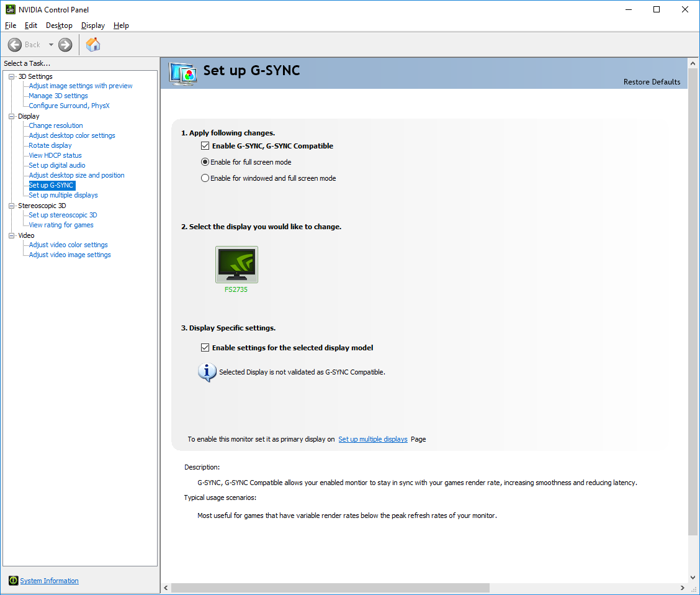The width and height of the screenshot is (700, 595).
Task: Open Set up stereoscopic 3D
Action: (63, 215)
